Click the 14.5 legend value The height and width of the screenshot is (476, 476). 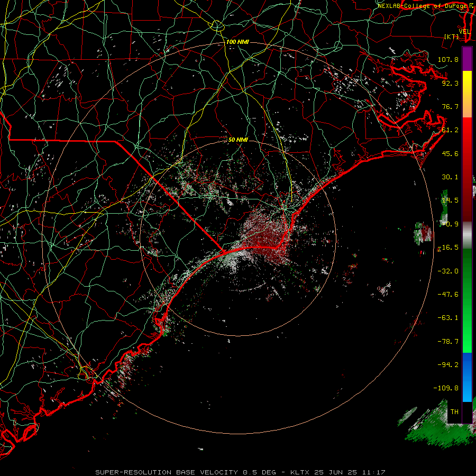coord(450,200)
